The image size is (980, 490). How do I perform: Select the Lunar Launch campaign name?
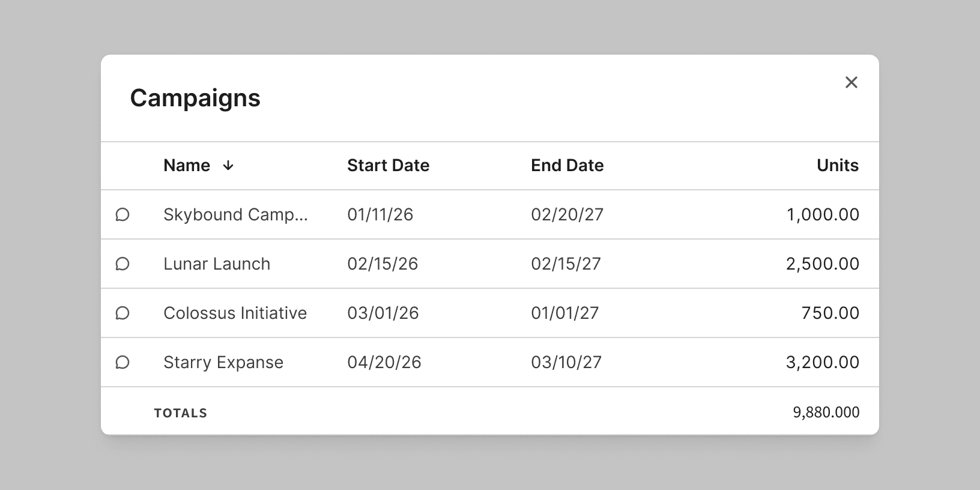[217, 264]
